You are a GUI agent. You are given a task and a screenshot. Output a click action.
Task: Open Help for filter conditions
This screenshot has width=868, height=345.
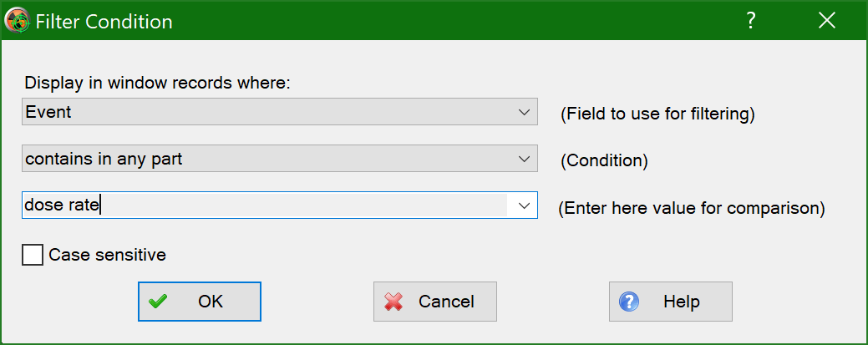pyautogui.click(x=670, y=302)
